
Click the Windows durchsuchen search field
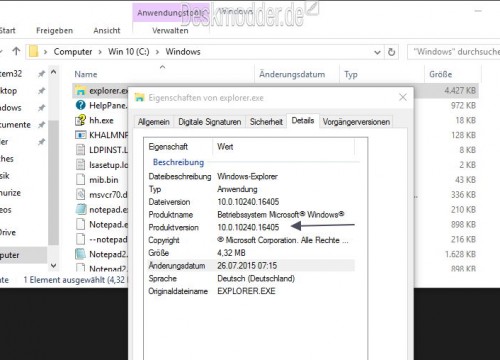[x=454, y=52]
